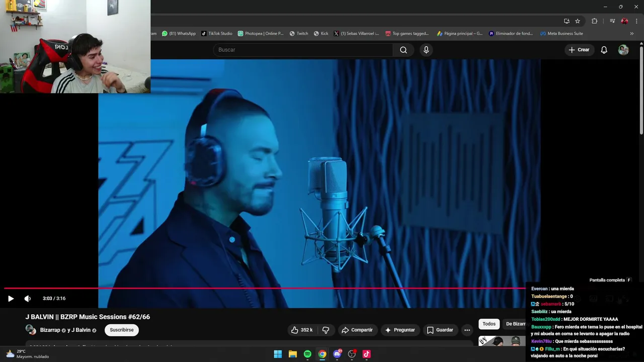Search with the magnifying glass button
This screenshot has width=644, height=362.
[x=404, y=50]
